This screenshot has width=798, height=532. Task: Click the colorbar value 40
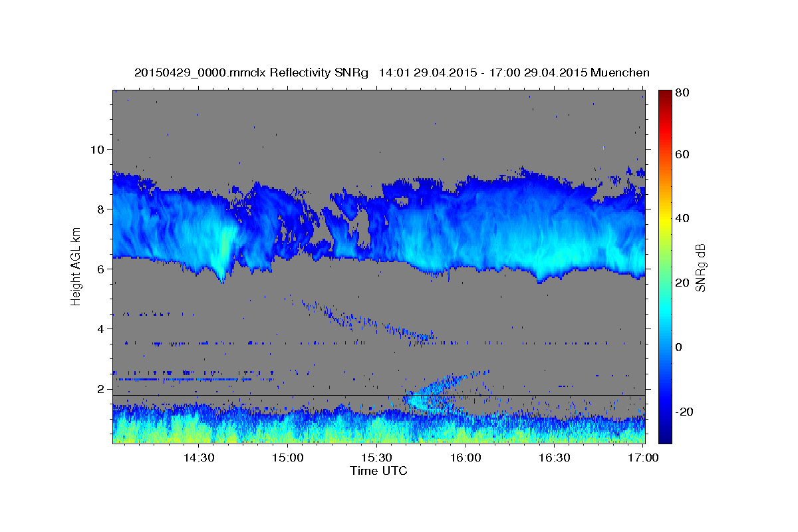pos(682,218)
